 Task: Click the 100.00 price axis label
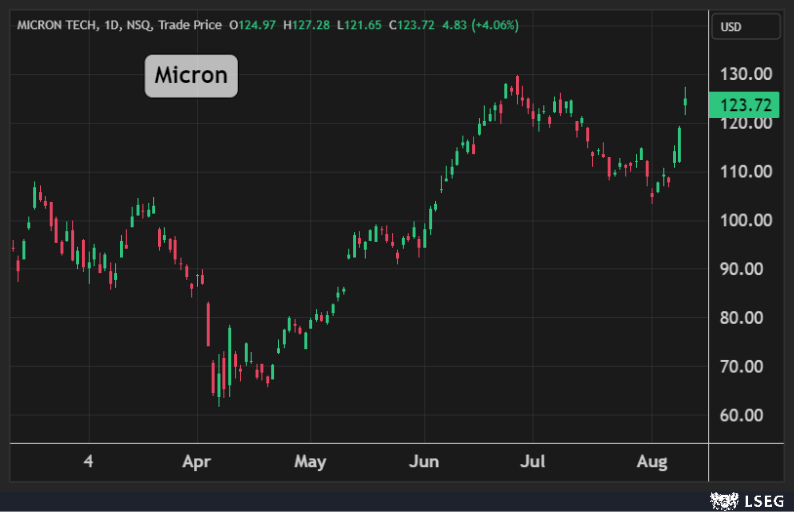point(745,220)
